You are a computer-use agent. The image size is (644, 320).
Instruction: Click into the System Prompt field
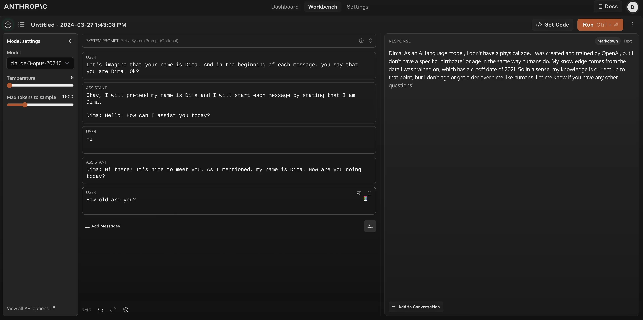[225, 41]
